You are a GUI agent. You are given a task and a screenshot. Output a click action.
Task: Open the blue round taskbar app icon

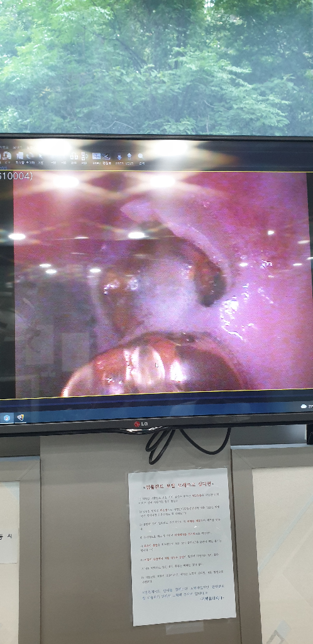point(6,418)
